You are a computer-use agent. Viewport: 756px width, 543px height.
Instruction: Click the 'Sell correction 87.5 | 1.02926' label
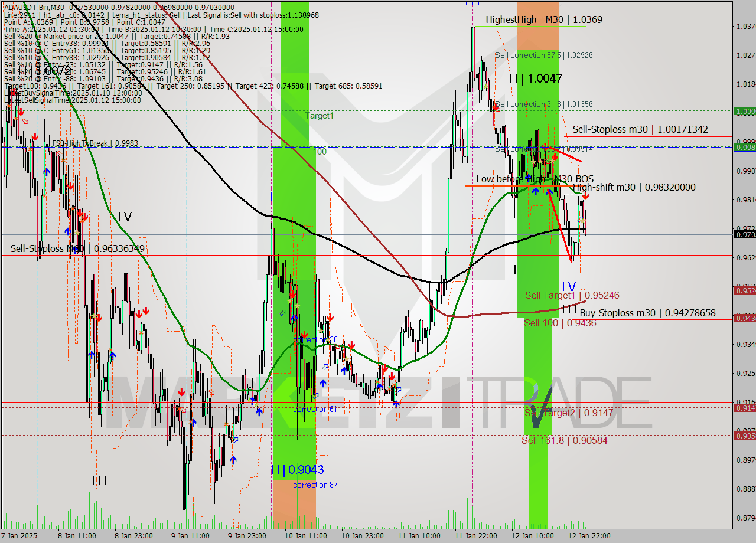point(544,55)
